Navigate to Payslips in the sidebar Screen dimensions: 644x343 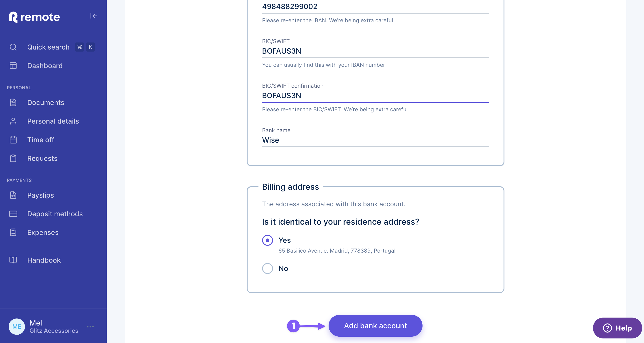coord(40,195)
